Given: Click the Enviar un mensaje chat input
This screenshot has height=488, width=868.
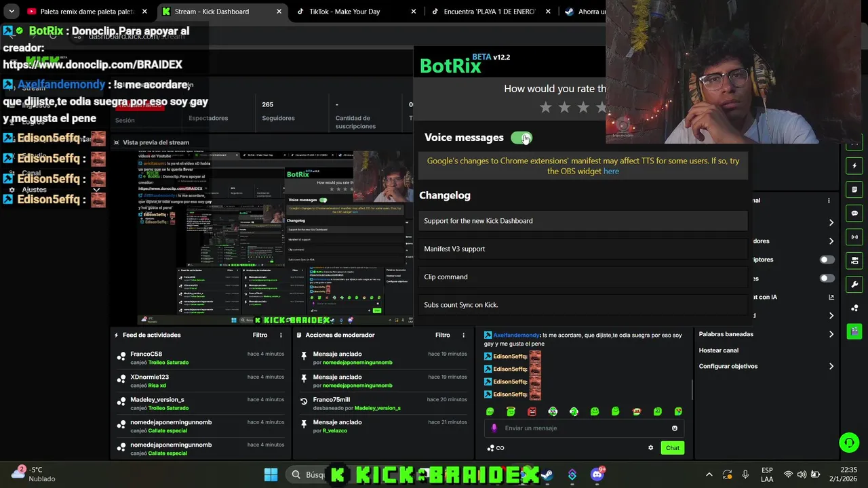Looking at the screenshot, I should click(583, 428).
